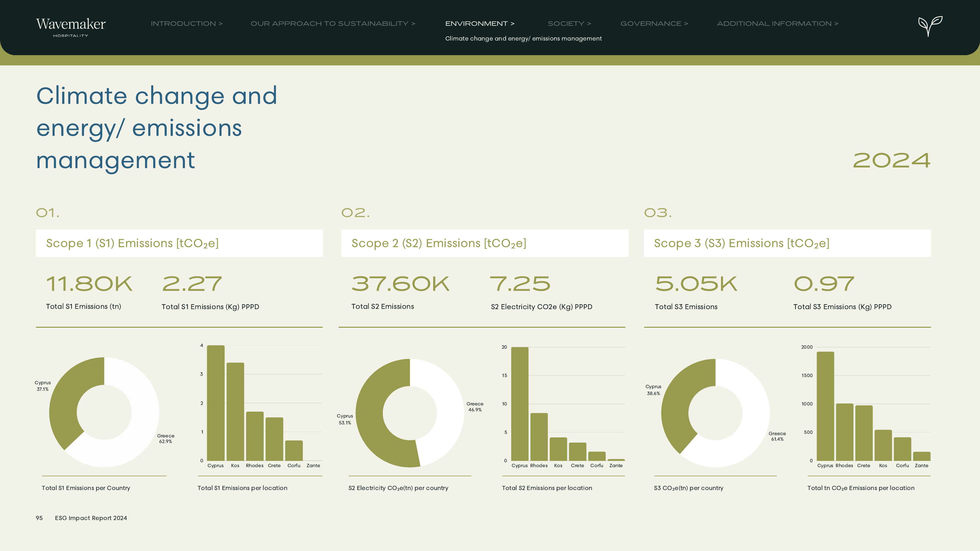This screenshot has height=551, width=980.
Task: Click 'Greece 61.4%' label on S3 donut
Action: [x=777, y=436]
